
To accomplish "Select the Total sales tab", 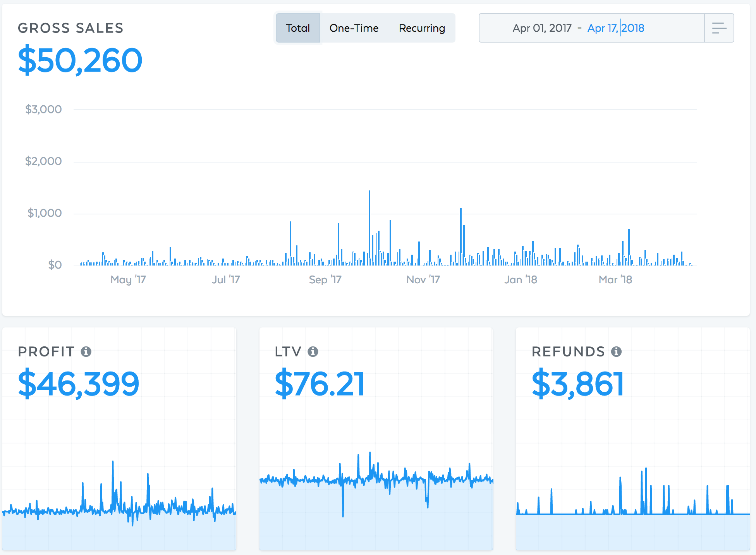I will pyautogui.click(x=298, y=28).
